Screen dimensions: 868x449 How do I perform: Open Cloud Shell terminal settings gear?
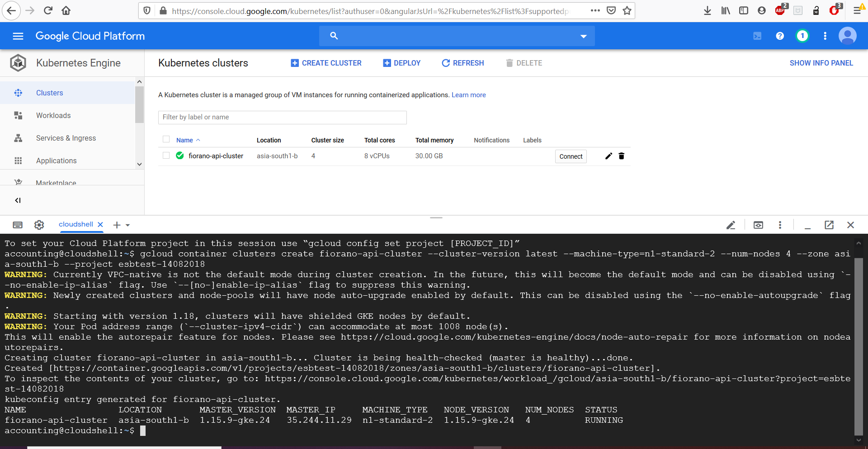click(x=39, y=225)
